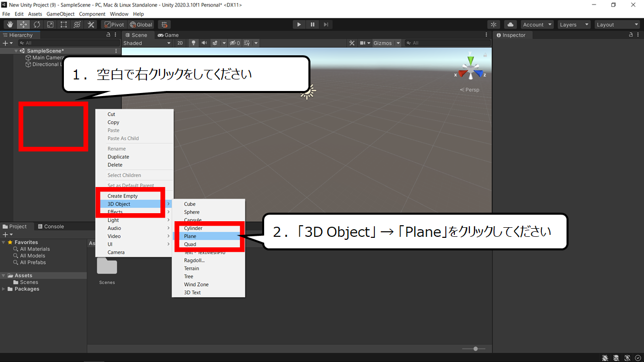The image size is (644, 362).
Task: Click the Pause button
Action: click(312, 25)
